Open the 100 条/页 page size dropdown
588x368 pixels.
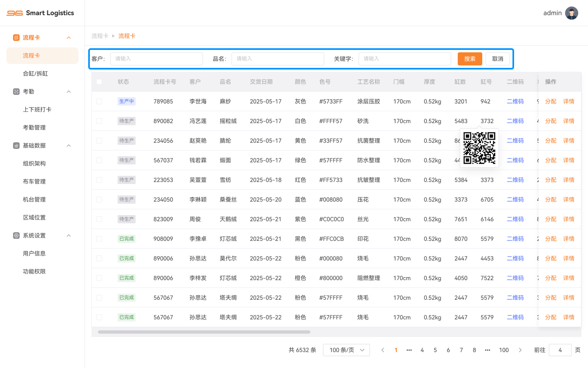click(346, 350)
